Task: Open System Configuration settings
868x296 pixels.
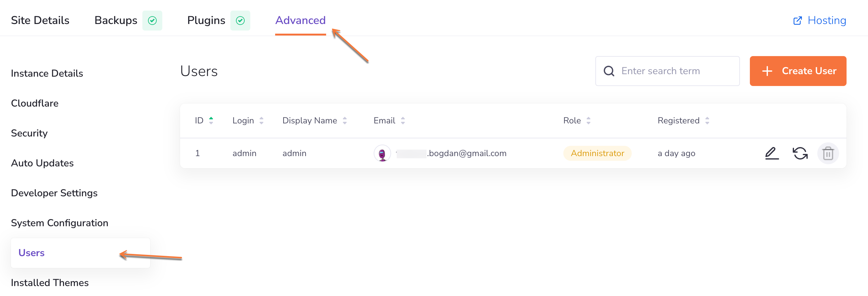Action: pos(59,223)
